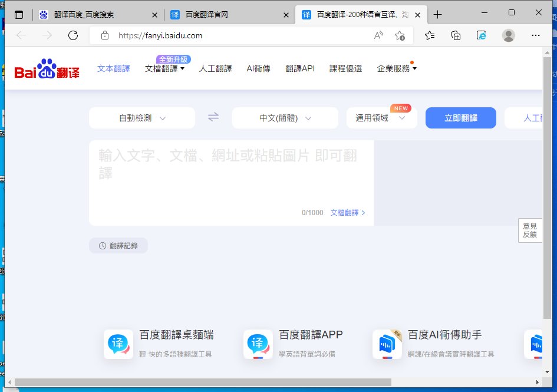The image size is (557, 392).
Task: Click into the translation text input box
Action: (232, 183)
